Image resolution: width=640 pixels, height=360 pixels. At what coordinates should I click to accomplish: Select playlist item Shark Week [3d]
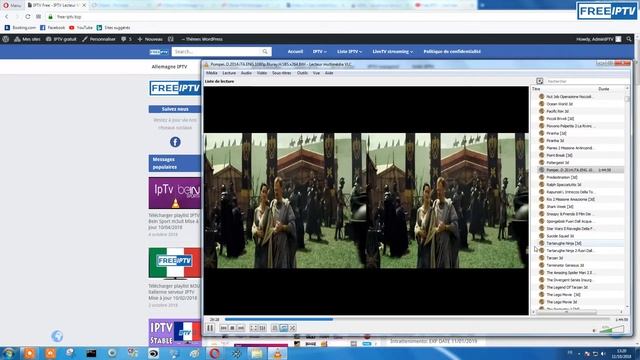tap(560, 207)
